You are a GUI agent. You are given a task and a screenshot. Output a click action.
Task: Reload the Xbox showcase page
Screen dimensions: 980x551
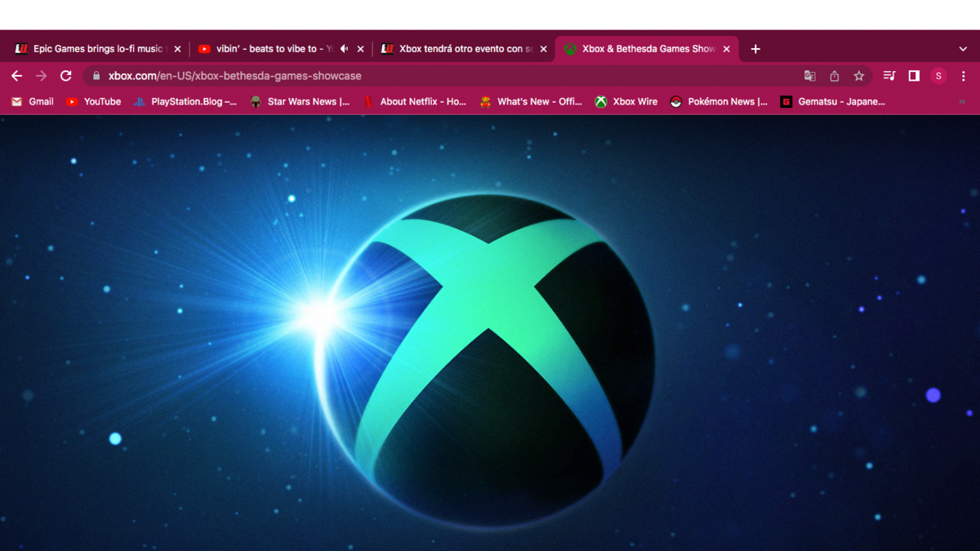click(x=66, y=76)
